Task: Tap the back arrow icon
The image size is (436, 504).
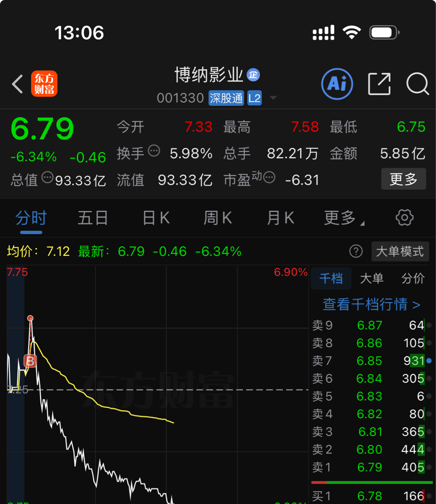Action: click(17, 84)
